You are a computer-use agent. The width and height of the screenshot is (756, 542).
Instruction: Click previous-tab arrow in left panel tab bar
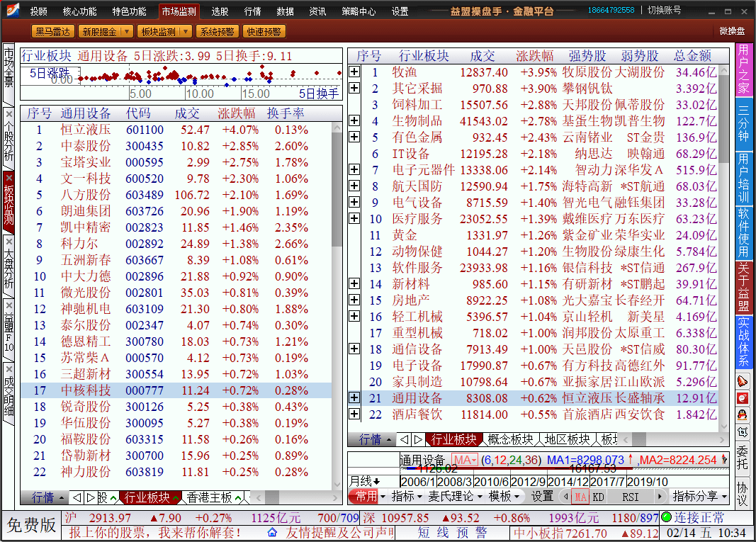click(77, 497)
